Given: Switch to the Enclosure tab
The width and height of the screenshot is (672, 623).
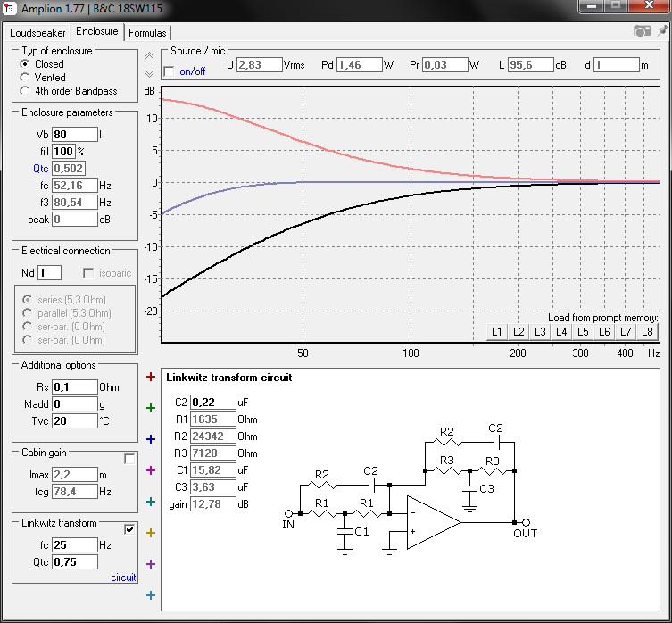Looking at the screenshot, I should coord(97,31).
